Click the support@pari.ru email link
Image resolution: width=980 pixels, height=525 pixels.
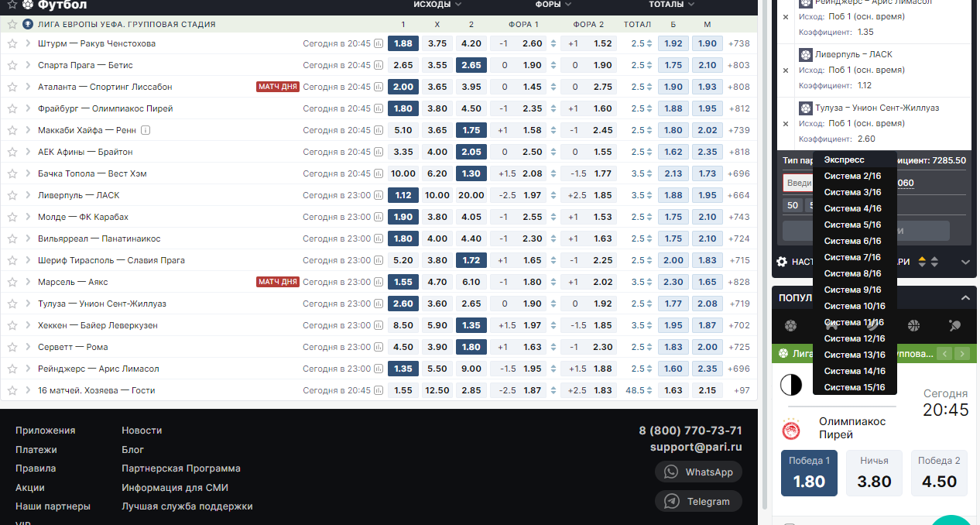(696, 447)
